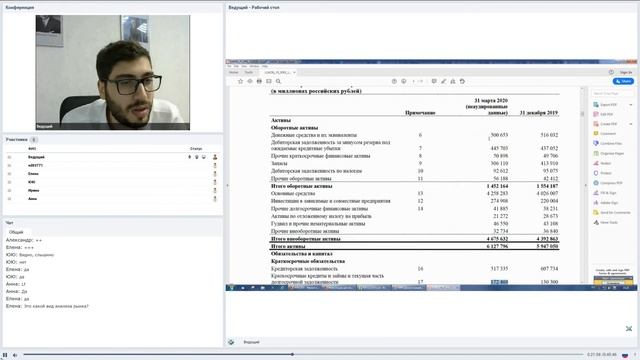Image resolution: width=640 pixels, height=360 pixels.
Task: Open the Combine Files tool
Action: click(x=607, y=144)
